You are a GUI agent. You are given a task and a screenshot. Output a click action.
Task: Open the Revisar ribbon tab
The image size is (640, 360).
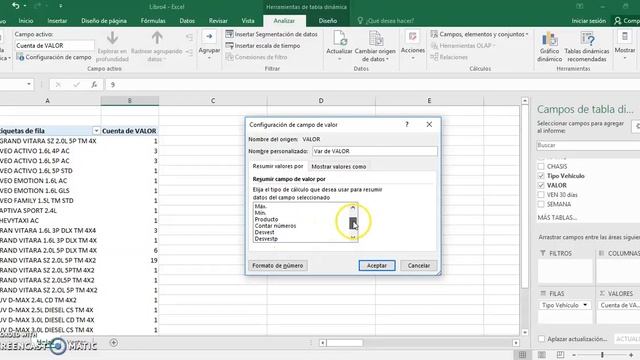218,20
